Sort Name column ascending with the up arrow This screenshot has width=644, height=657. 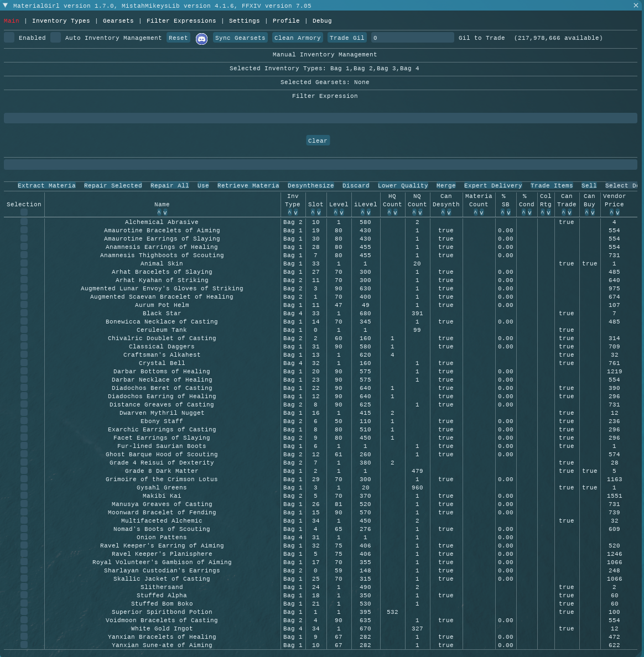tap(159, 213)
